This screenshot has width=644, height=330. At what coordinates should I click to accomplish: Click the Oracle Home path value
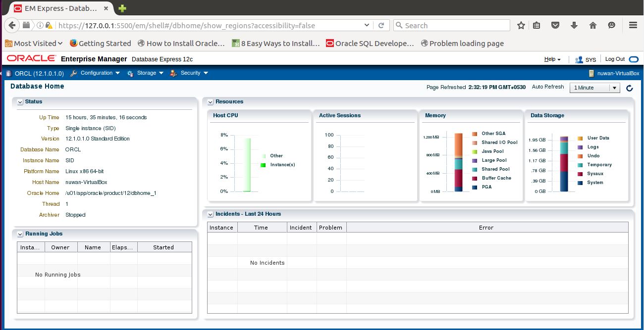111,193
